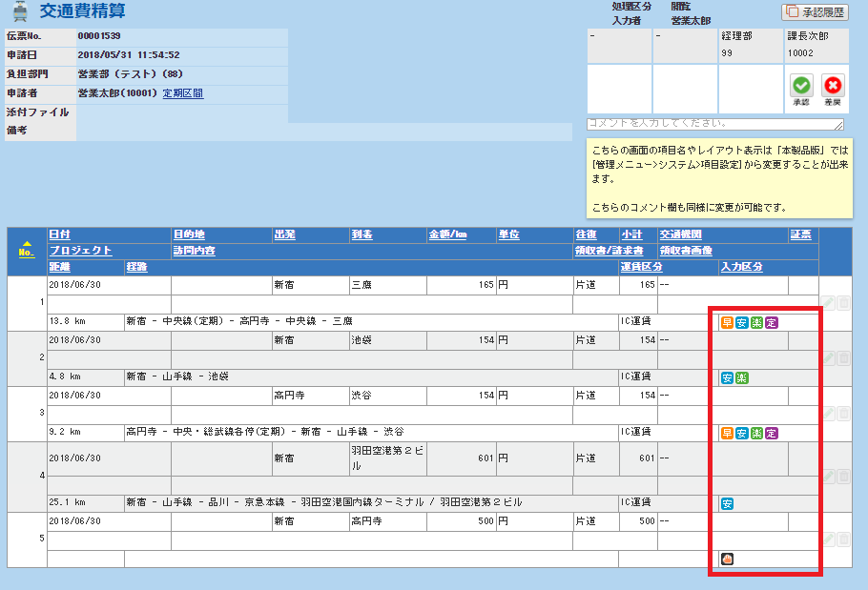Click the trash delete icon for row 4

click(x=843, y=476)
